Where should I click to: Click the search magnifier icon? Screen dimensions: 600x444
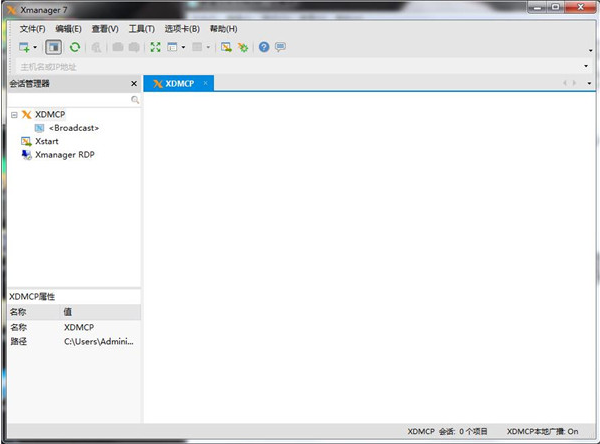click(x=135, y=100)
